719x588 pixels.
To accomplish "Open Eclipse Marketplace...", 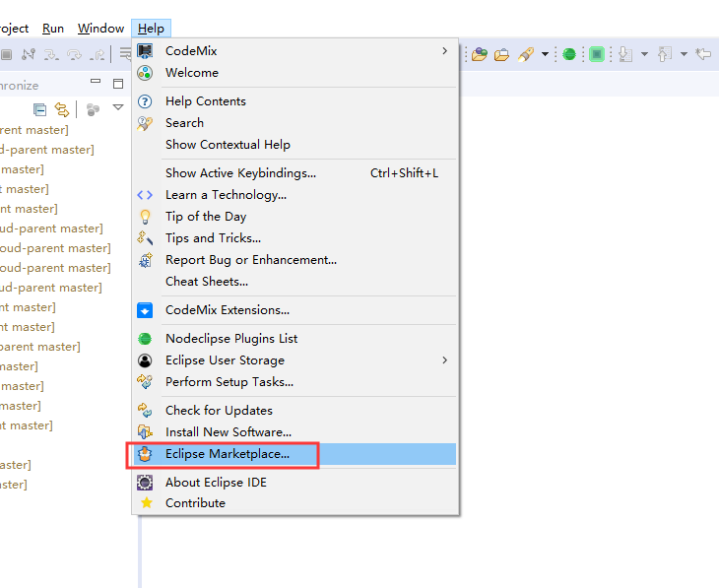I will coord(295,454).
